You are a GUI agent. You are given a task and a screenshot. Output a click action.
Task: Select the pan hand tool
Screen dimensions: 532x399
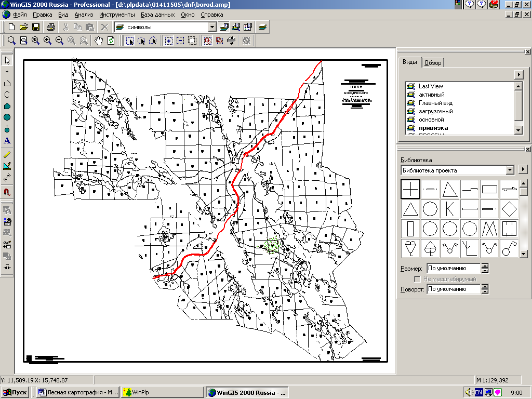pos(98,41)
